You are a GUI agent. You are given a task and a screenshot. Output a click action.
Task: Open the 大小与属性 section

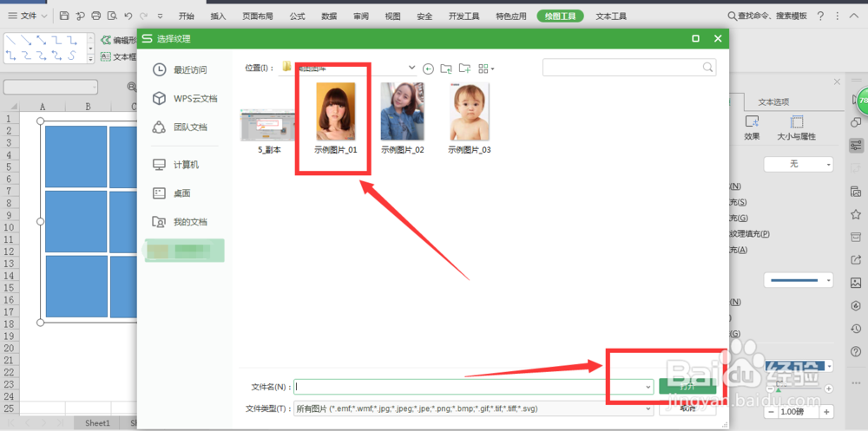coord(797,128)
